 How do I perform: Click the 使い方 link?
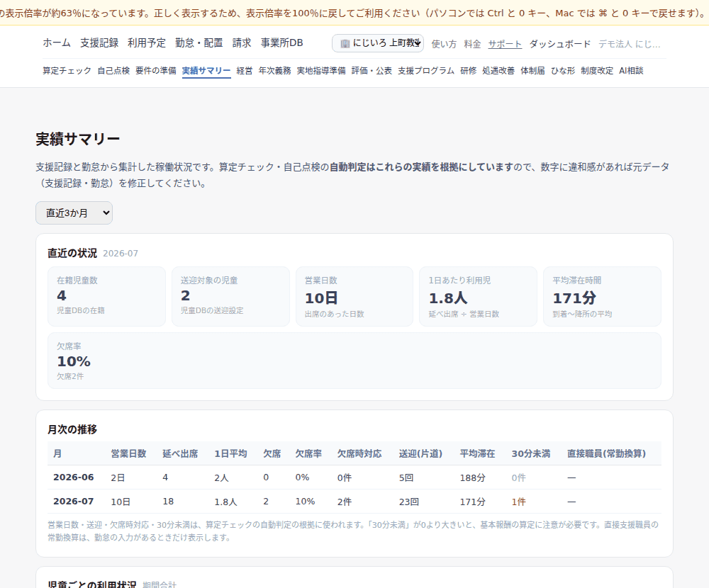click(444, 44)
